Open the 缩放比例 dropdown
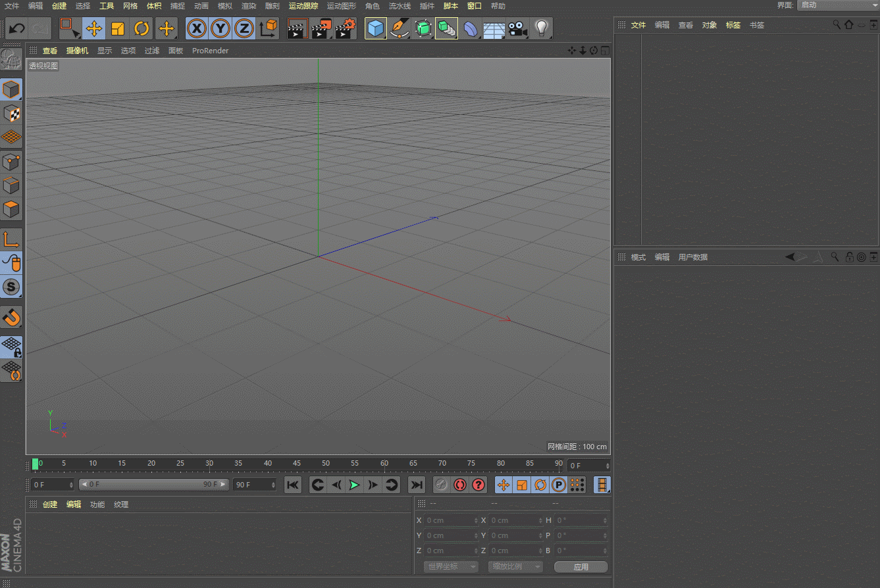The width and height of the screenshot is (880, 588). 515,566
